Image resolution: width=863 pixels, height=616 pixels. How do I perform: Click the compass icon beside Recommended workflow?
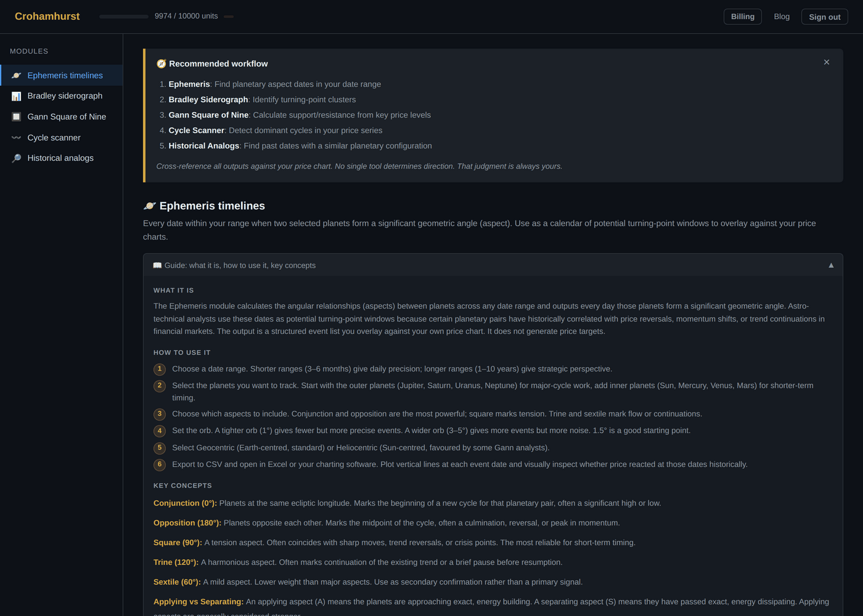[x=162, y=63]
